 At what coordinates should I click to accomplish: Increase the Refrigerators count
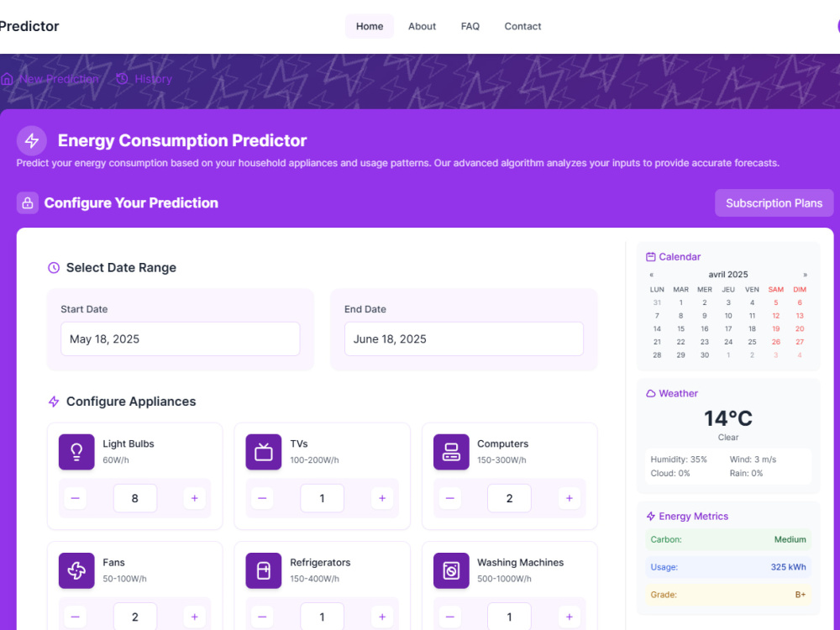pos(382,617)
